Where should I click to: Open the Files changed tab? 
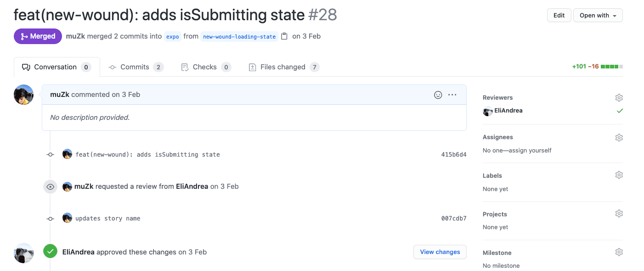[x=283, y=67]
